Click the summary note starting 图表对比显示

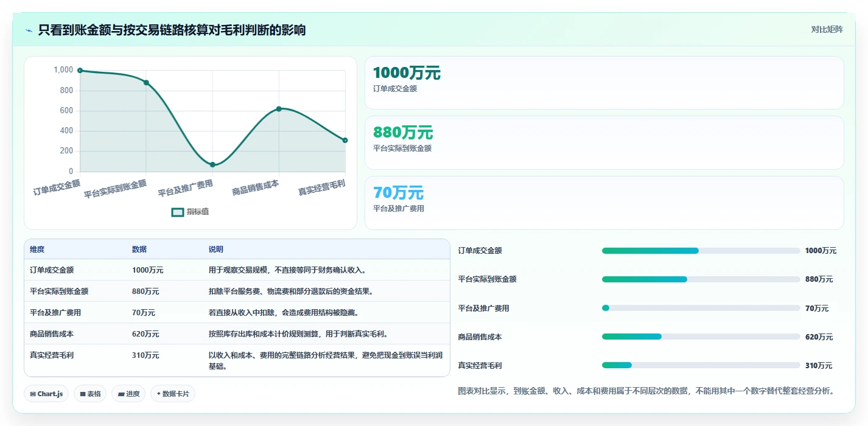pyautogui.click(x=646, y=391)
